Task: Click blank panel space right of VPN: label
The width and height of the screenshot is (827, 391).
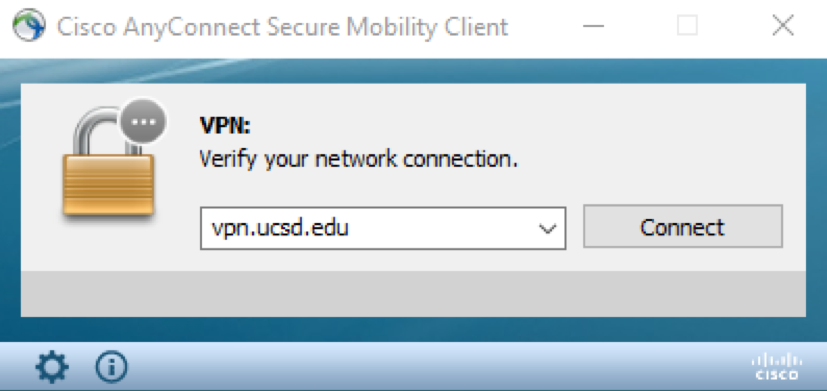Action: tap(527, 126)
